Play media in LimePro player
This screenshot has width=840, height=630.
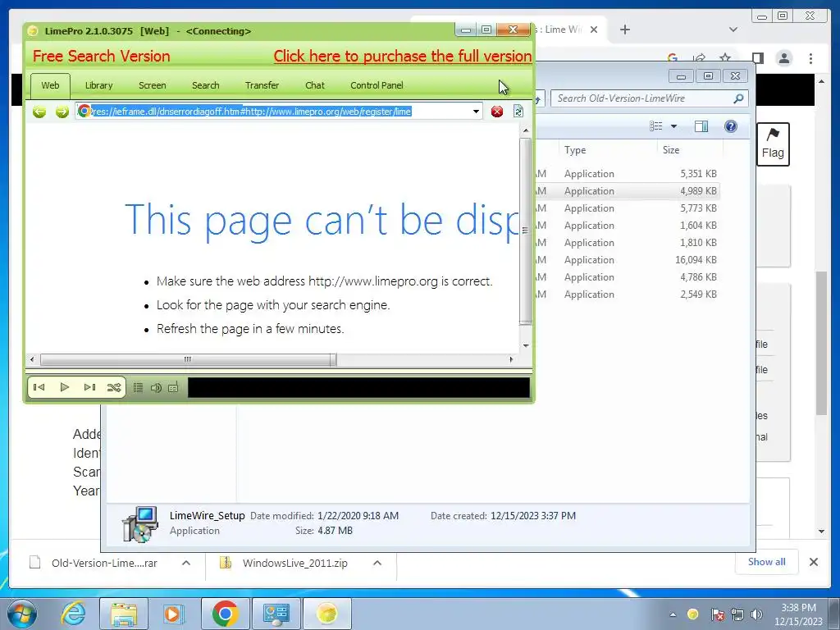coord(64,387)
